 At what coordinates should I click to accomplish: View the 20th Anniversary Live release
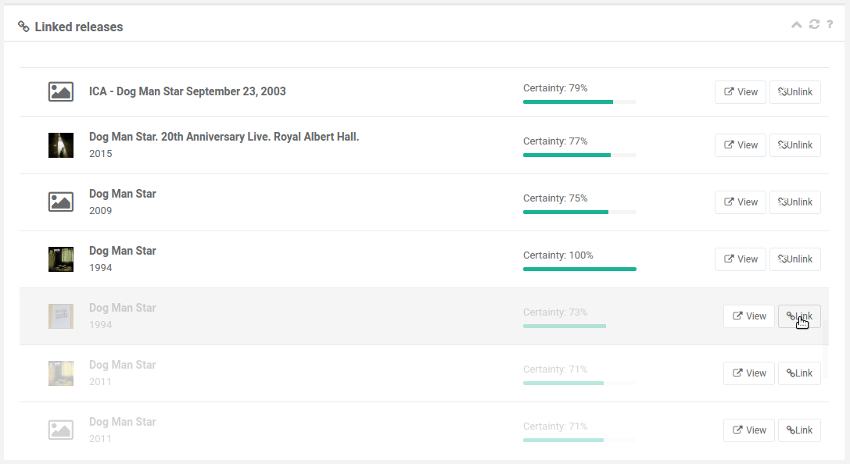[x=740, y=145]
